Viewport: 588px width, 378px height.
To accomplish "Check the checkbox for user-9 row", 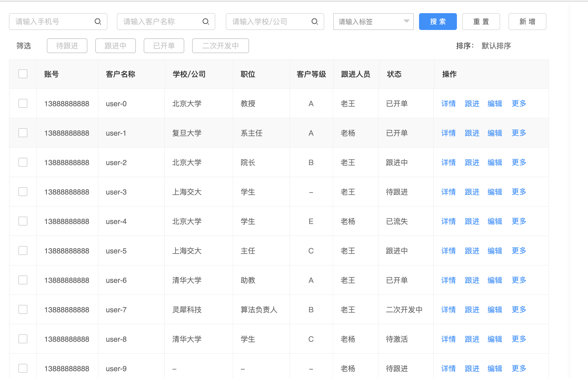I will point(23,368).
